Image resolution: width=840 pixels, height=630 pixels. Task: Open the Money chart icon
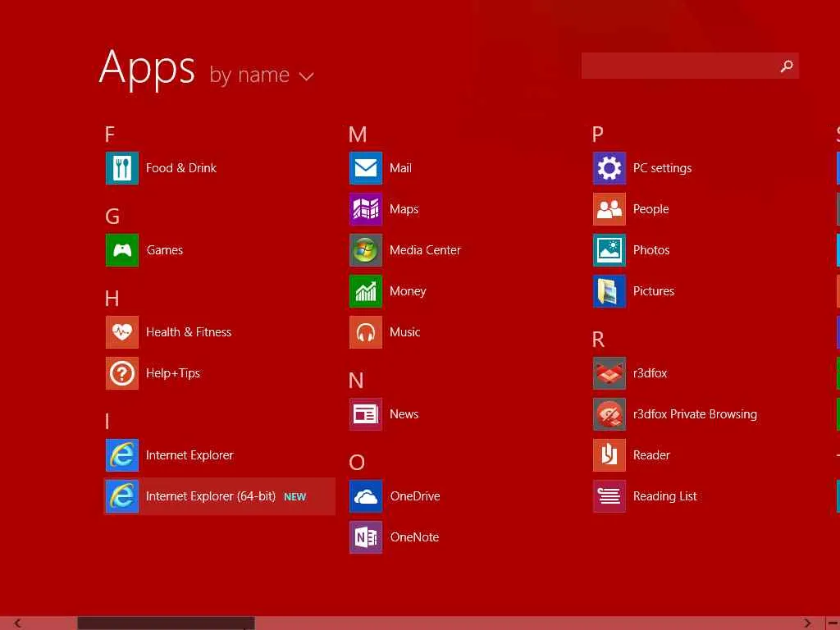366,291
